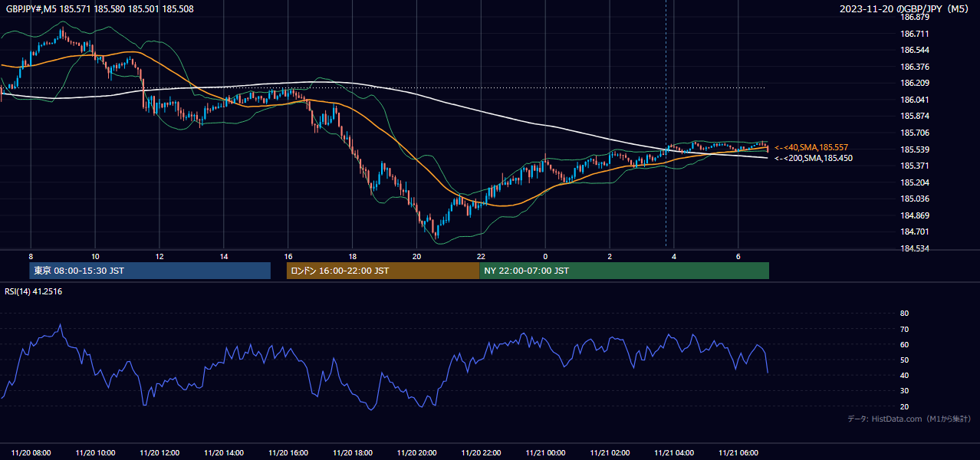
Task: Click price level 186.376 on the axis
Action: click(x=915, y=67)
